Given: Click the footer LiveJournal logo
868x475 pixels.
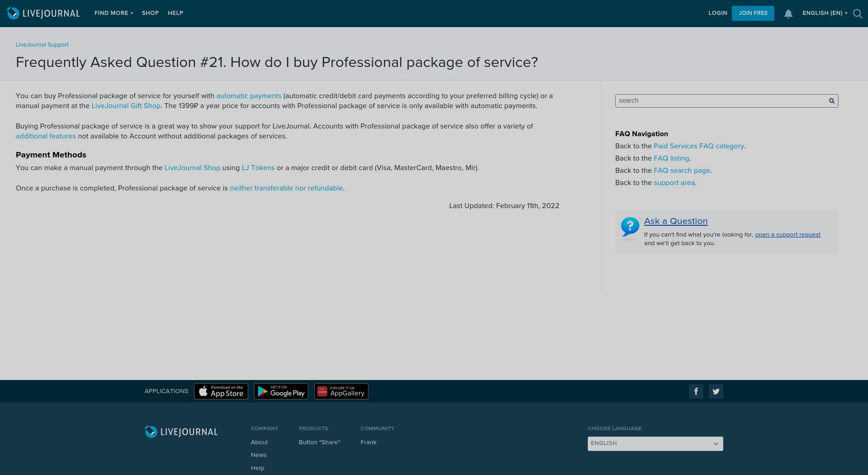Looking at the screenshot, I should pos(181,432).
